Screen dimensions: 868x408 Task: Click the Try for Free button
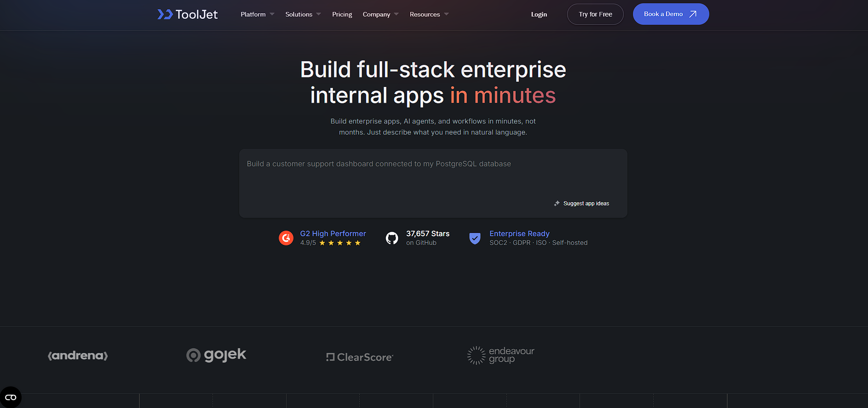click(595, 14)
